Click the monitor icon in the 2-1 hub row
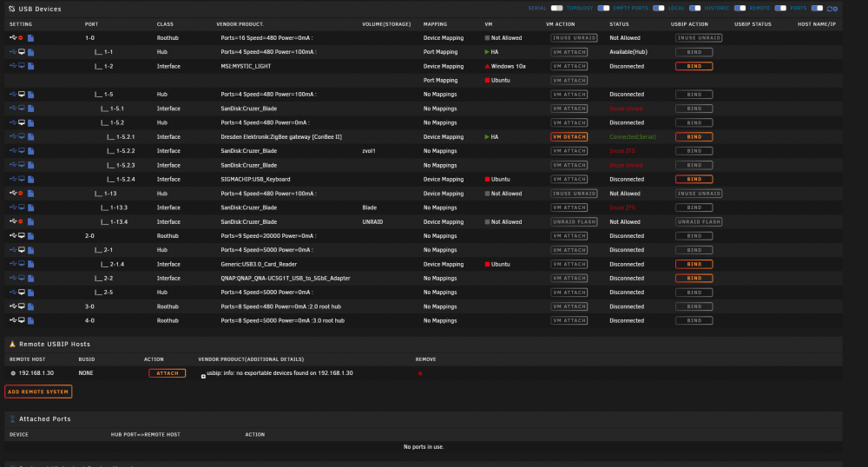 pyautogui.click(x=22, y=249)
